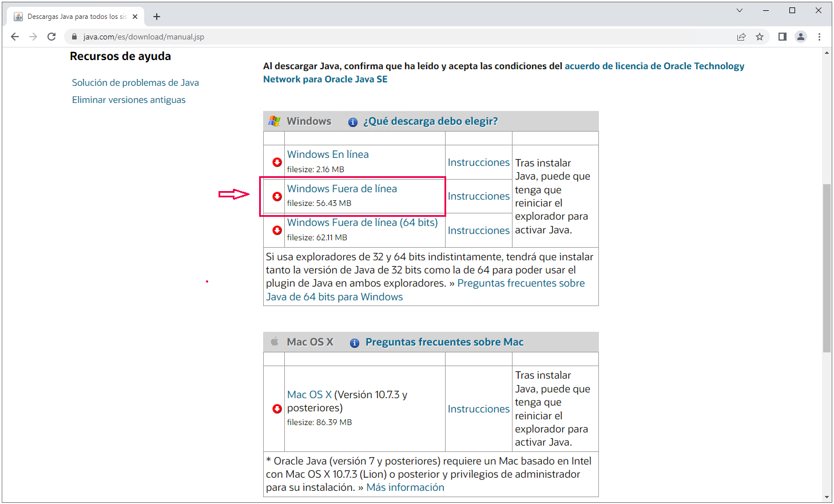The image size is (834, 504).
Task: Click the red download icon for Windows Fuera de línea
Action: coord(277,196)
